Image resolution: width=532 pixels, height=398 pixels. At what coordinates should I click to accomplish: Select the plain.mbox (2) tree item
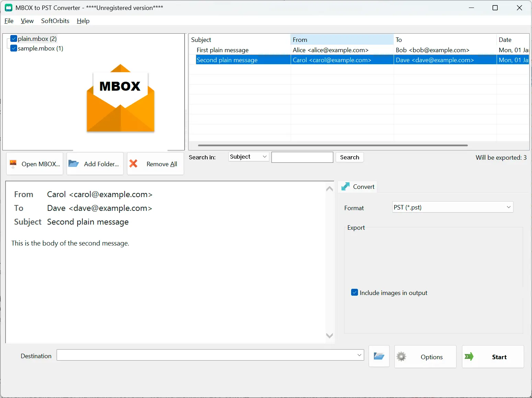pos(37,38)
